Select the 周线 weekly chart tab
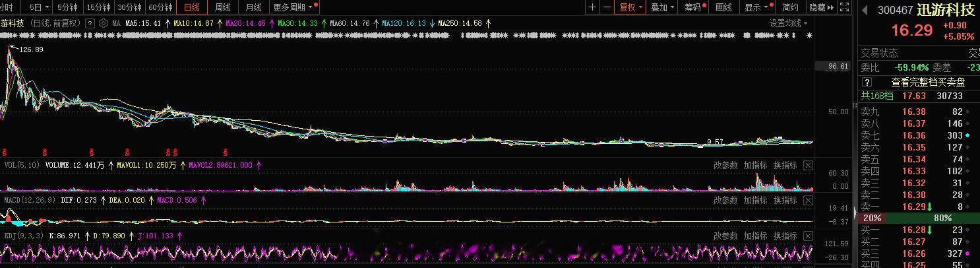The width and height of the screenshot is (980, 268). pyautogui.click(x=223, y=7)
